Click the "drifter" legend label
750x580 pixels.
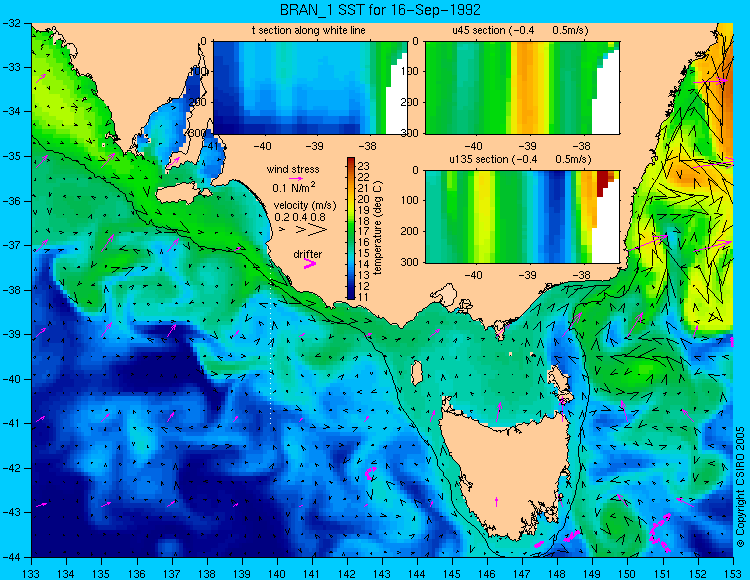308,254
